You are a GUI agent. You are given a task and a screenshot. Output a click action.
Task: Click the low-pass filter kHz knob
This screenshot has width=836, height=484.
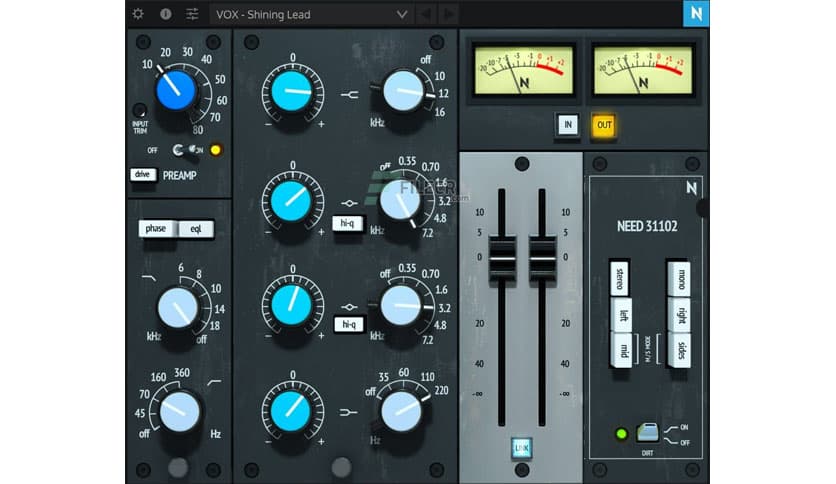point(178,309)
